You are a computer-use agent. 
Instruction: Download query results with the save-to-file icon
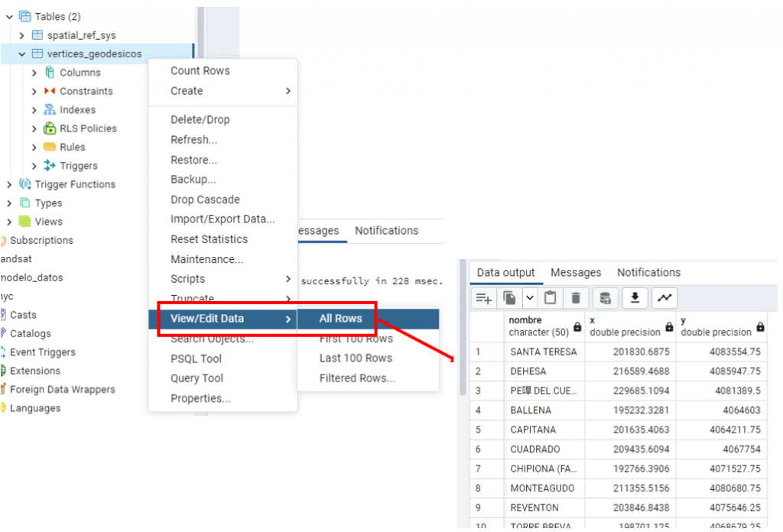coord(636,298)
